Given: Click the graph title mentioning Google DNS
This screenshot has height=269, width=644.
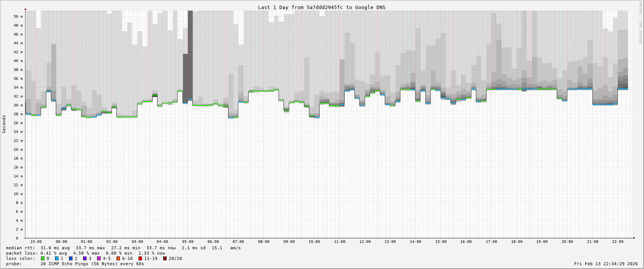Looking at the screenshot, I should 321,7.
